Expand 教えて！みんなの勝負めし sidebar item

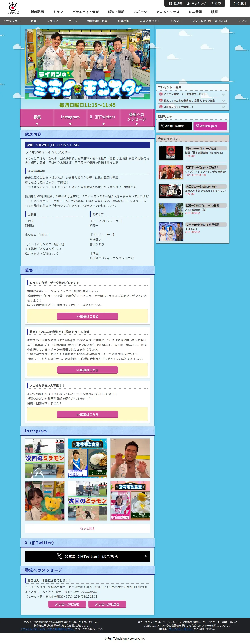(192, 101)
